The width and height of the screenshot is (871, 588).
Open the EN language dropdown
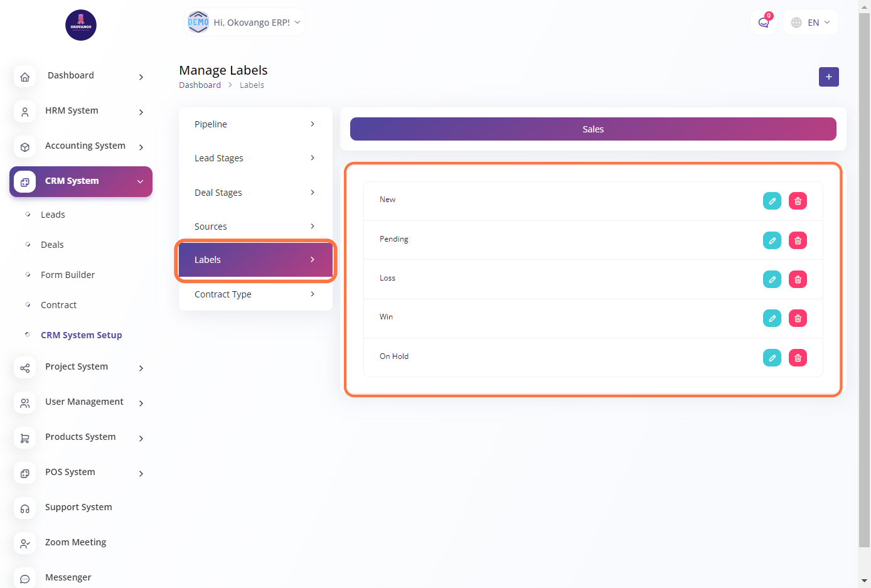click(811, 23)
